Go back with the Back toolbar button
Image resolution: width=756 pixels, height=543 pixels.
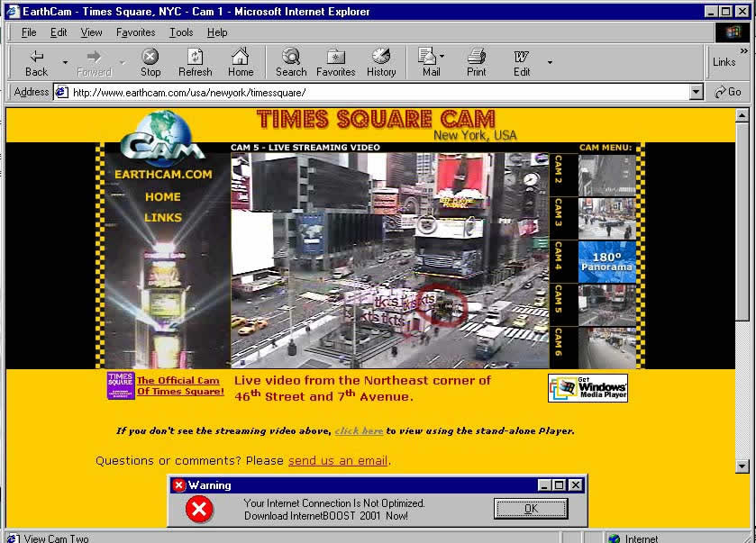[36, 63]
